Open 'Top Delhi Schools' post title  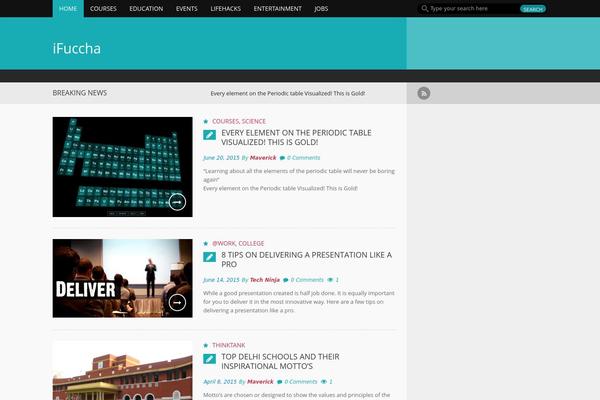click(x=280, y=361)
